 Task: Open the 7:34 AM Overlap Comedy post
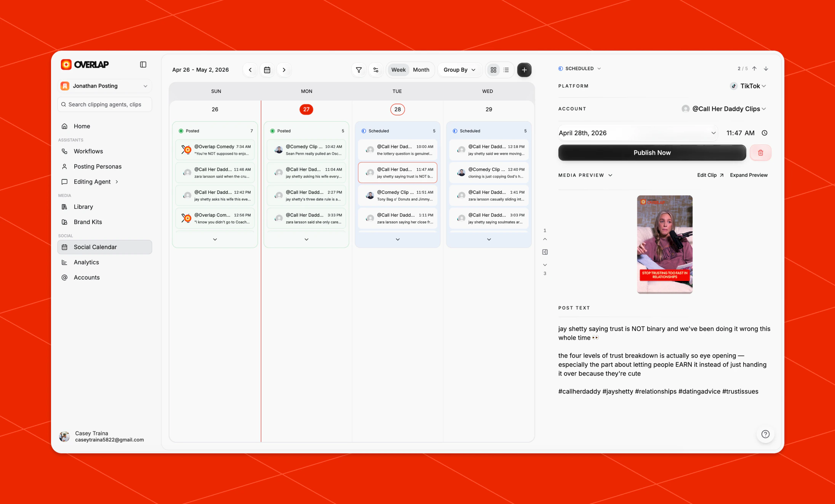click(x=215, y=150)
